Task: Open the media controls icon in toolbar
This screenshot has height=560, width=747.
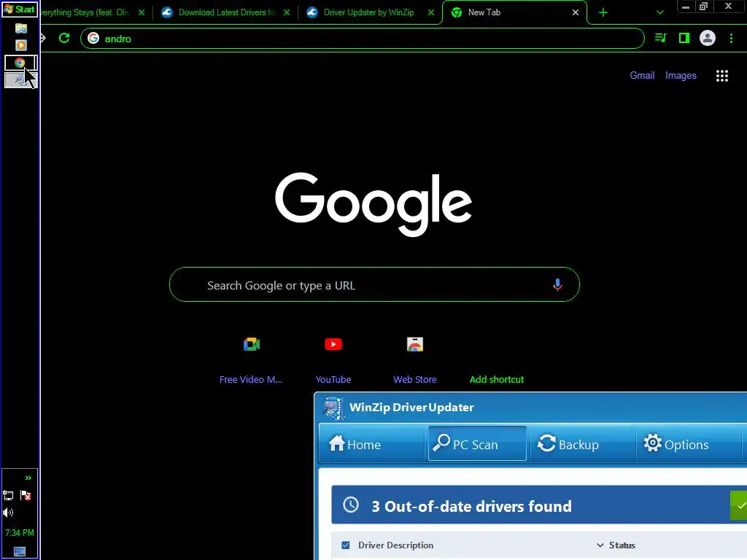Action: [x=660, y=38]
